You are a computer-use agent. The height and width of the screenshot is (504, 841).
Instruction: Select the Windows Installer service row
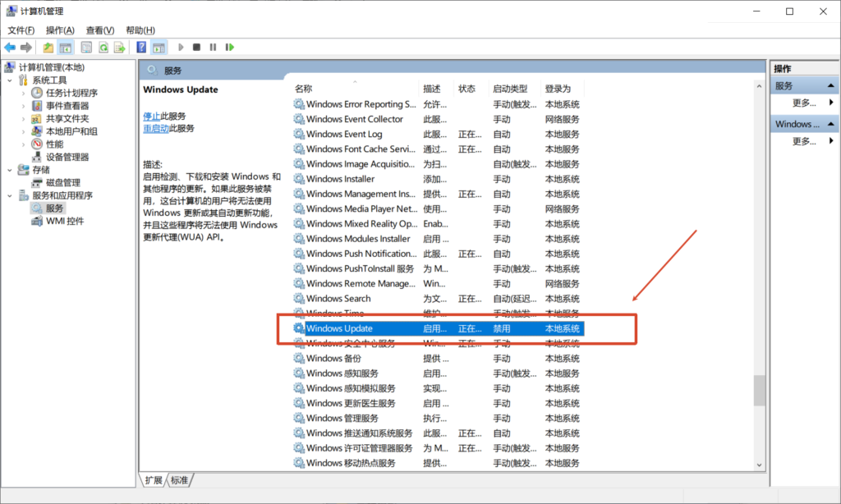coord(439,179)
